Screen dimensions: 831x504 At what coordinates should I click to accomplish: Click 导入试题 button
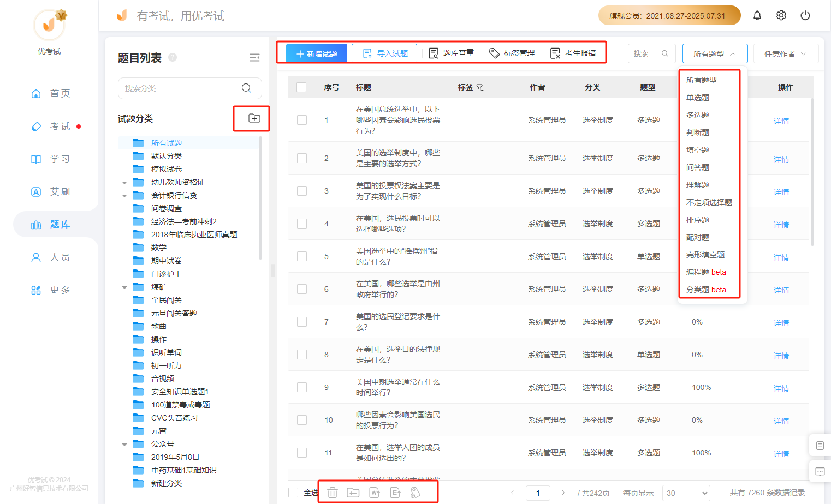tap(384, 53)
